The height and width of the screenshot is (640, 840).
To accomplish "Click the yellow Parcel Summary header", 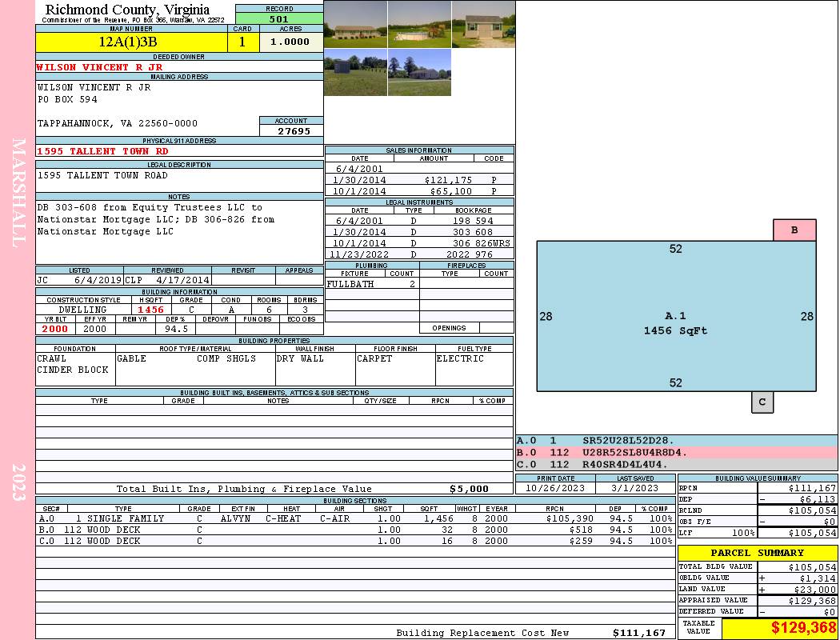I will click(x=757, y=553).
